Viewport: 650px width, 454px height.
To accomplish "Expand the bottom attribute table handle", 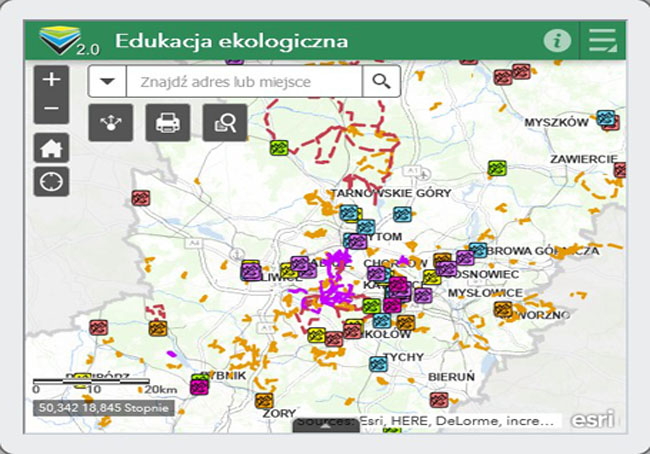I will click(x=325, y=425).
